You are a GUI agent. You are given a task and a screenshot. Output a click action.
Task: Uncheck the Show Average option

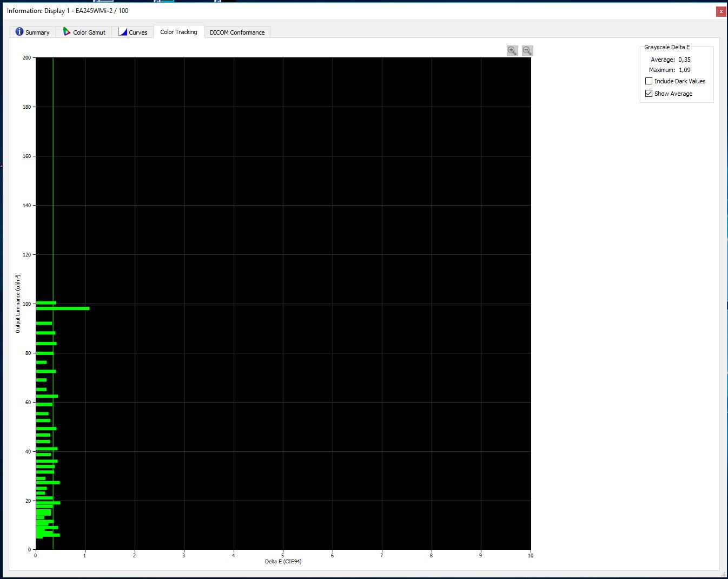pos(648,94)
